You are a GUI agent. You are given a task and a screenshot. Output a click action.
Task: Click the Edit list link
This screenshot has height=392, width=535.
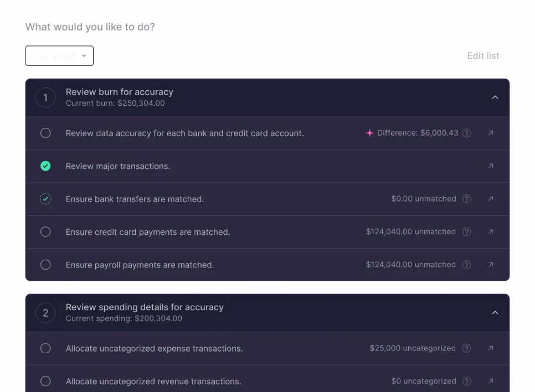click(x=483, y=56)
